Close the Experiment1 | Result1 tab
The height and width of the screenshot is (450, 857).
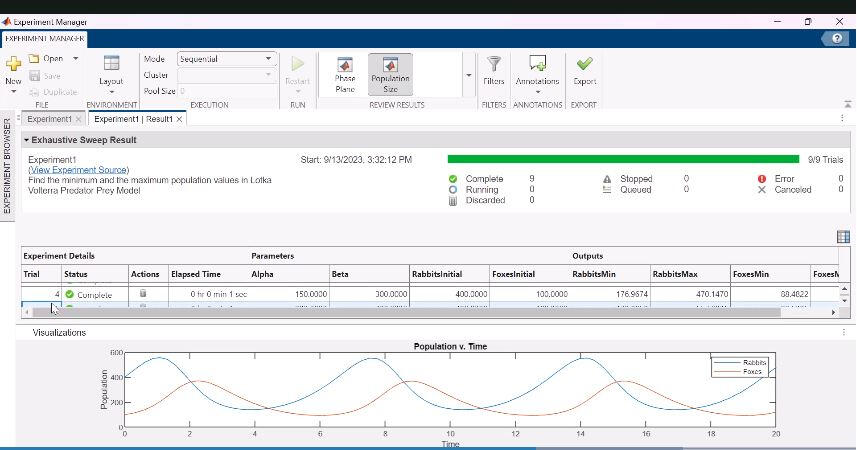(x=179, y=119)
